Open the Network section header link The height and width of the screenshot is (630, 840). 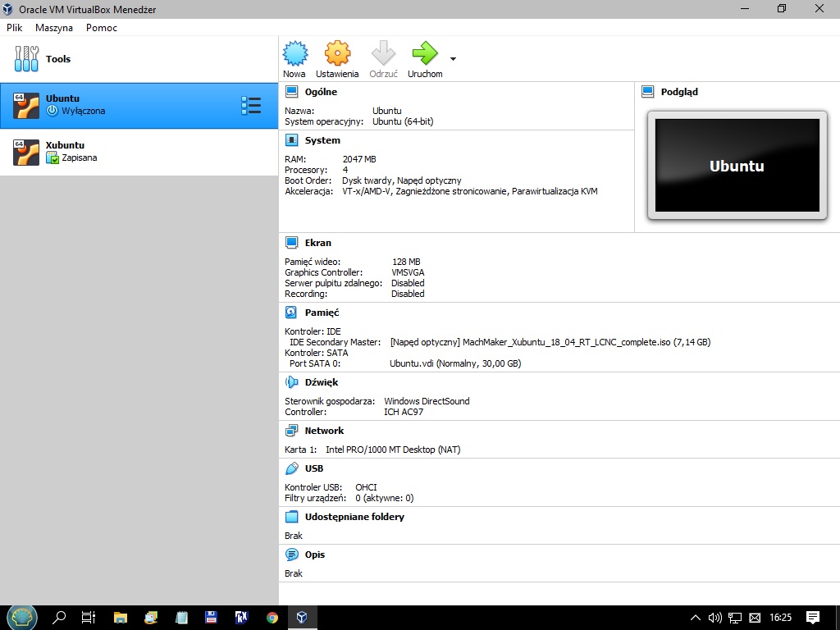pos(324,431)
